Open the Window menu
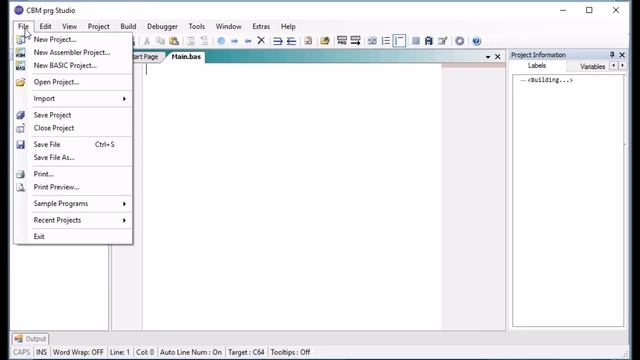The image size is (640, 360). tap(228, 27)
